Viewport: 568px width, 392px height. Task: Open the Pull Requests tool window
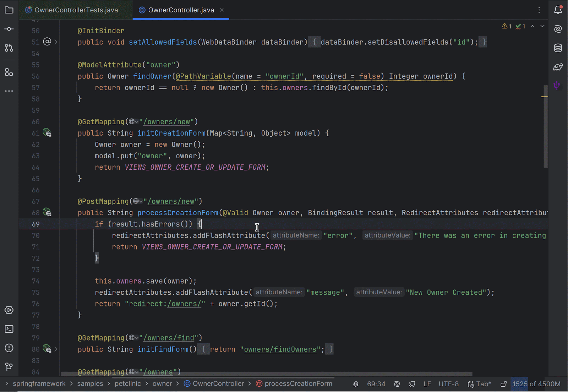(x=9, y=48)
